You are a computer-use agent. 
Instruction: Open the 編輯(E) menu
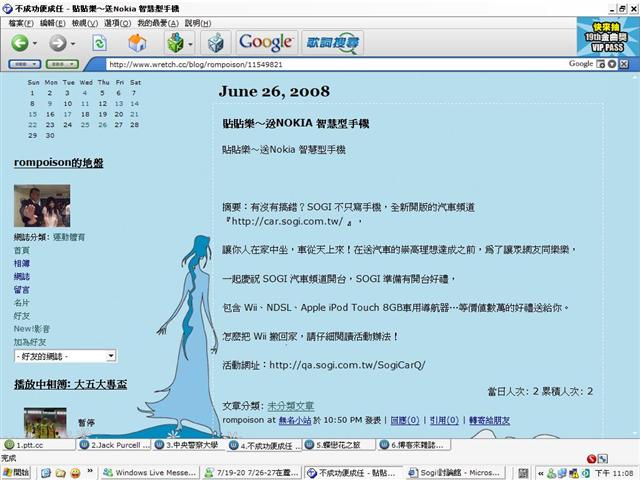point(52,23)
